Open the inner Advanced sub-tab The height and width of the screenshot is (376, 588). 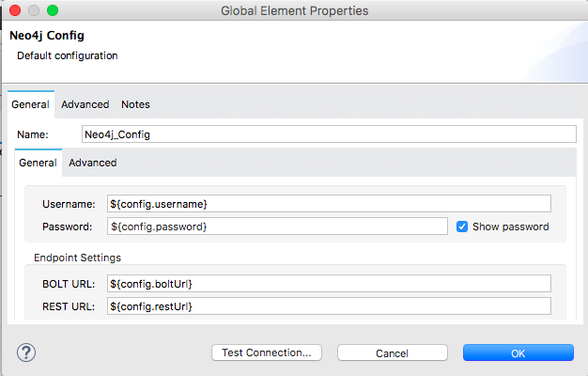pos(93,163)
